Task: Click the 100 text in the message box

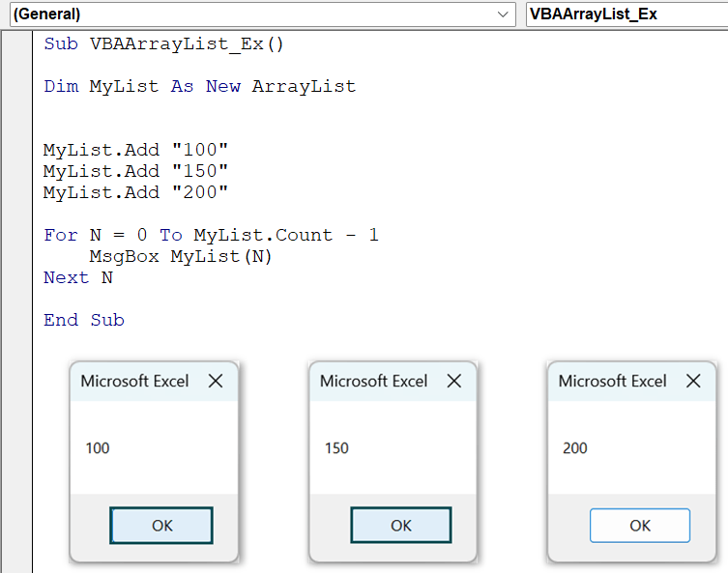Action: (98, 448)
